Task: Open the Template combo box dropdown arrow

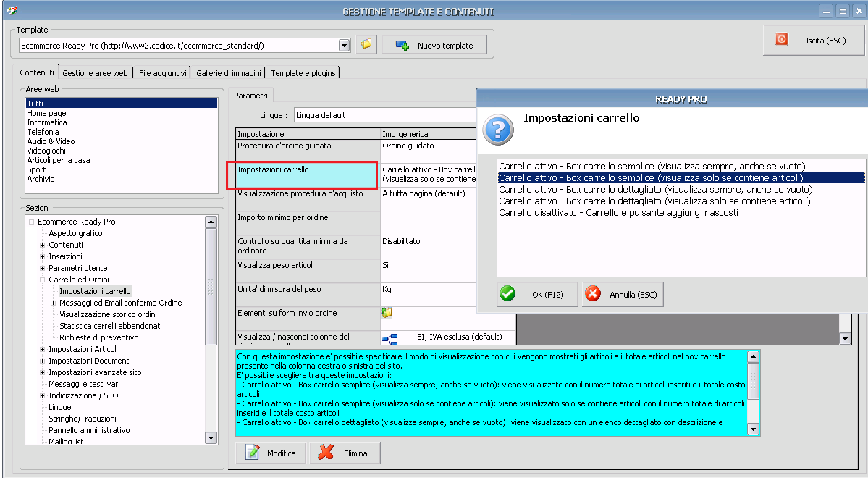Action: (x=345, y=46)
